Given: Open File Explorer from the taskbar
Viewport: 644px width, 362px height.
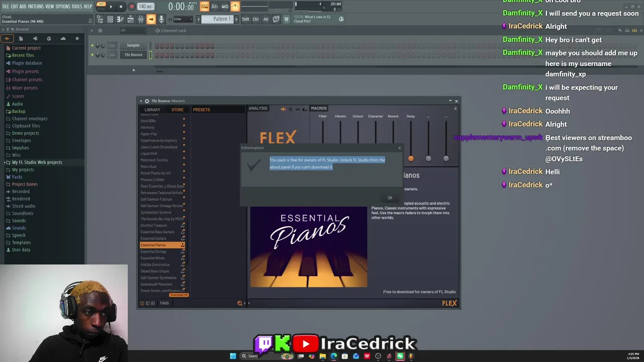Looking at the screenshot, I should click(x=323, y=356).
